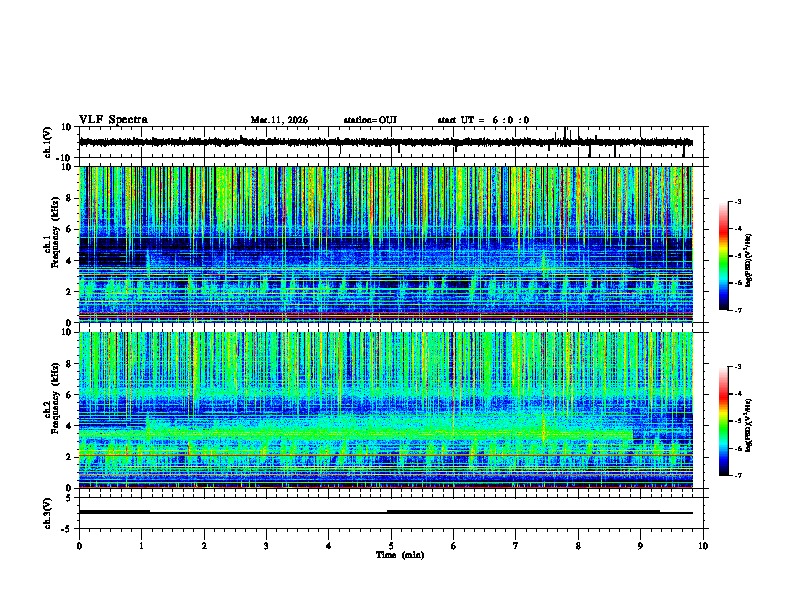Click the "VLF Spectra" title

coord(113,120)
